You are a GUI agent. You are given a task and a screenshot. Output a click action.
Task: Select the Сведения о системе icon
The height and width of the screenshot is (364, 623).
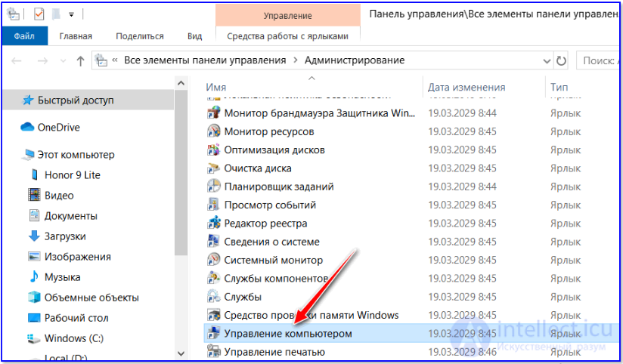(x=214, y=242)
